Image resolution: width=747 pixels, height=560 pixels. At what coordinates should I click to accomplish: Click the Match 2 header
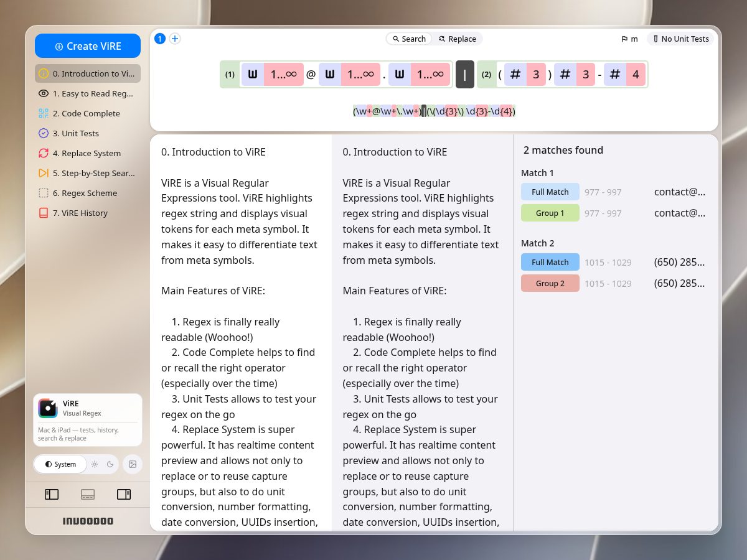tap(537, 243)
